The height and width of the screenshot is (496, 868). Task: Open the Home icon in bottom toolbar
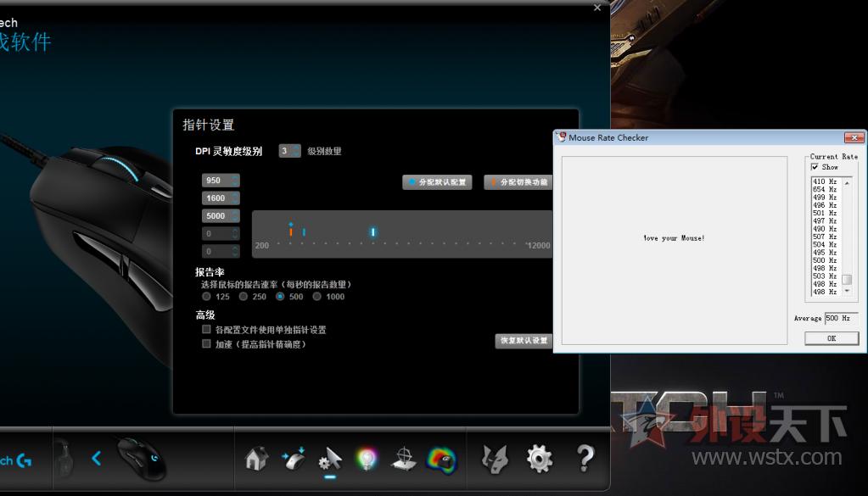click(255, 460)
